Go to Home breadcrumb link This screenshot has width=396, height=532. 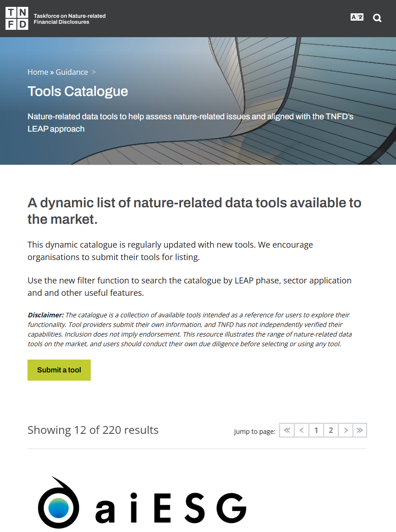point(38,72)
